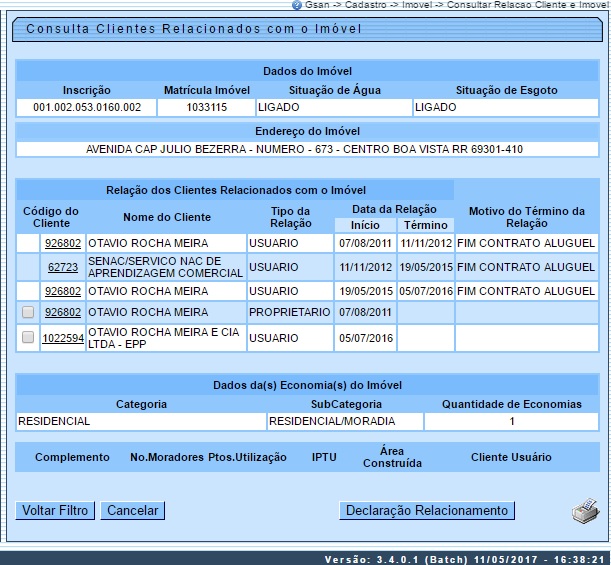Click the Categoria field showing RESIDENCIAL
Viewport: 611px width, 565px height.
coord(141,421)
